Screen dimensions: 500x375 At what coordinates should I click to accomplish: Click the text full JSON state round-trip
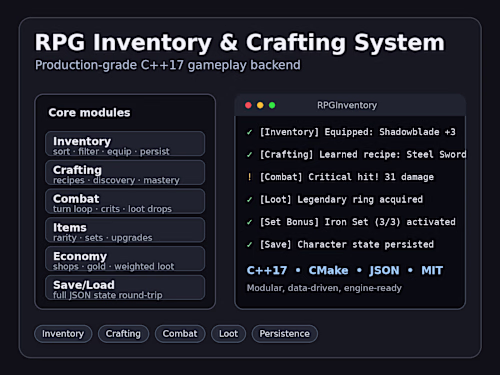(x=108, y=295)
